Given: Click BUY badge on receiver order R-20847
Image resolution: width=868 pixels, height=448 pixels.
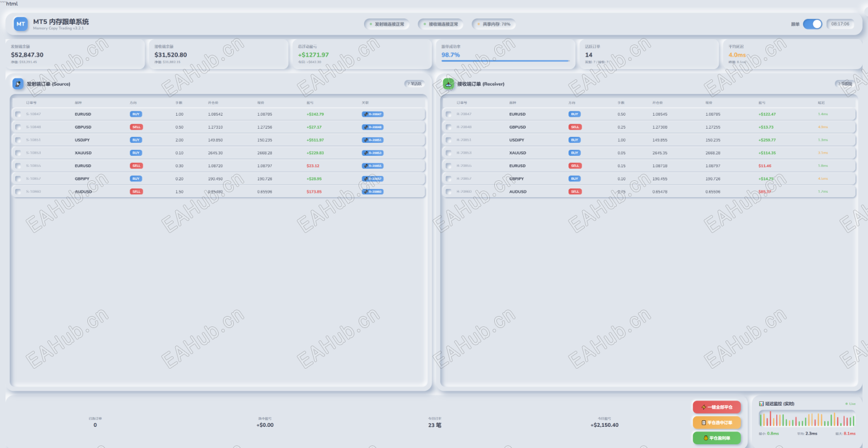Looking at the screenshot, I should point(575,114).
